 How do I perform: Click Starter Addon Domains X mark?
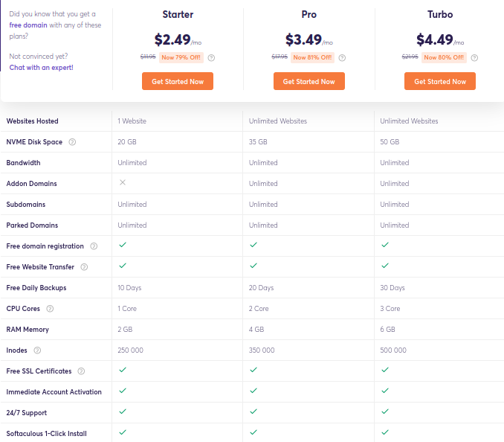tap(123, 182)
